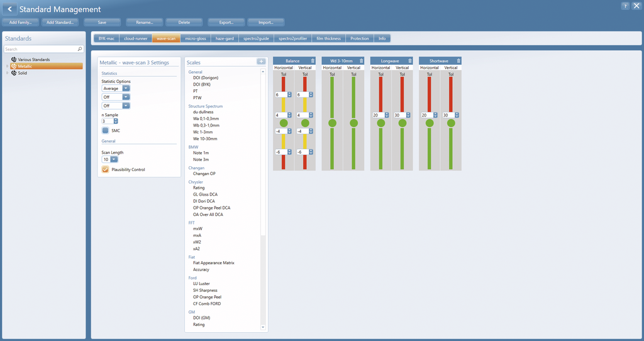Toggle the SMC checkbox
Screen dimensions: 644x341
(106, 130)
